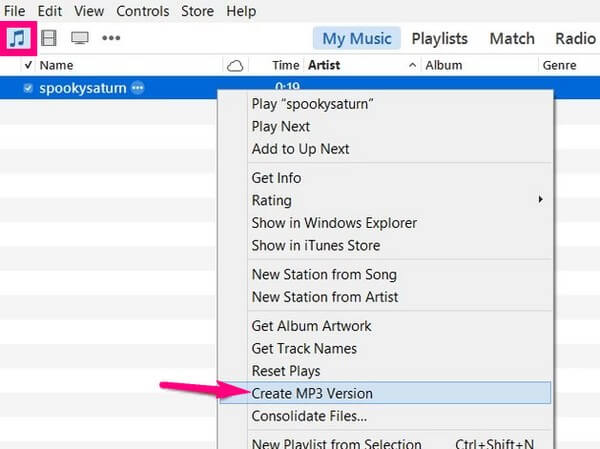This screenshot has height=449, width=600.
Task: Sort by the Name column header
Action: coord(56,65)
